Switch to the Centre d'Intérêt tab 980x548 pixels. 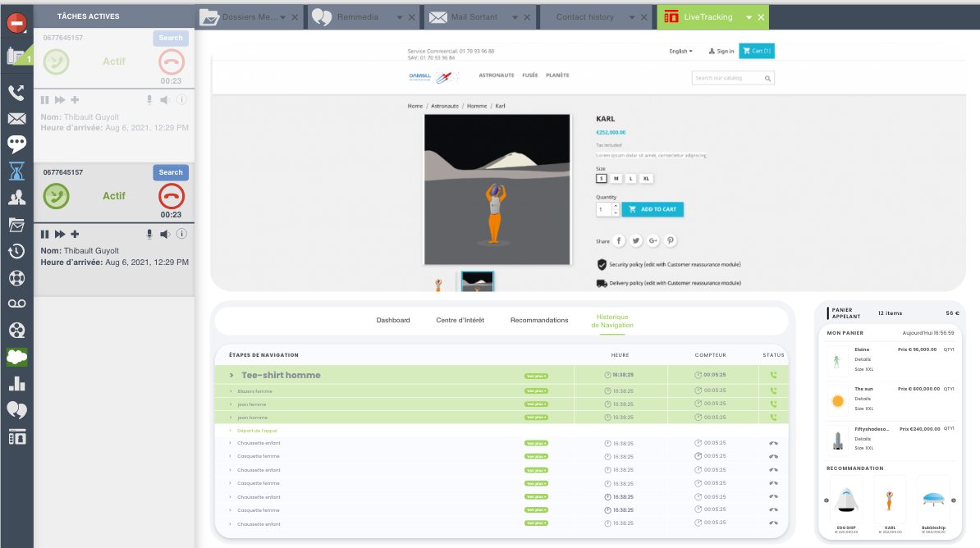pos(460,321)
